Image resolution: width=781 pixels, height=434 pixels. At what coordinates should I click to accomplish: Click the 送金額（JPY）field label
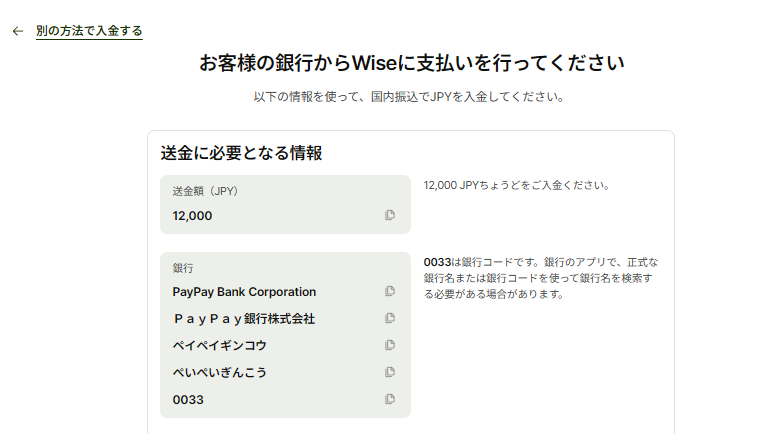pos(205,190)
